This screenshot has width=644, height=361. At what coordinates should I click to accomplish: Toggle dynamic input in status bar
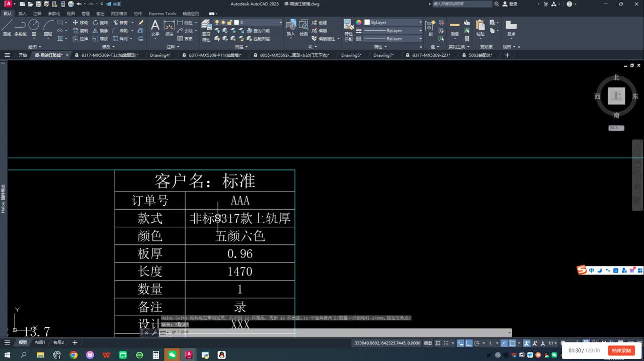(x=461, y=343)
